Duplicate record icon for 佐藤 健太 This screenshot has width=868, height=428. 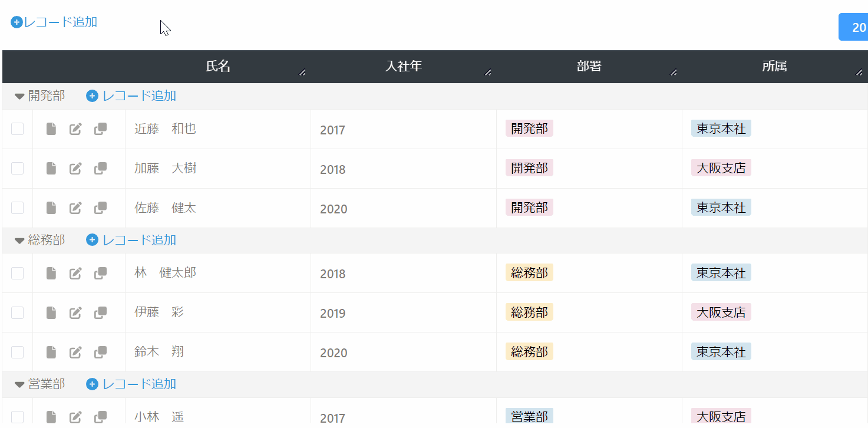click(x=101, y=208)
